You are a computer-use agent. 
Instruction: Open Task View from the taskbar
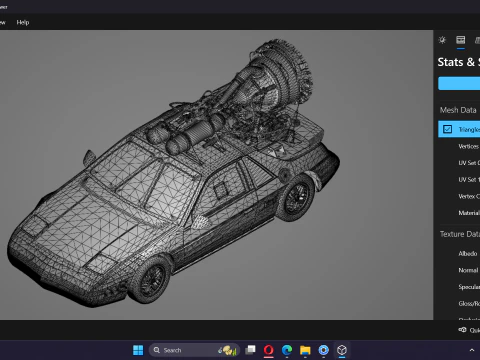[x=250, y=350]
